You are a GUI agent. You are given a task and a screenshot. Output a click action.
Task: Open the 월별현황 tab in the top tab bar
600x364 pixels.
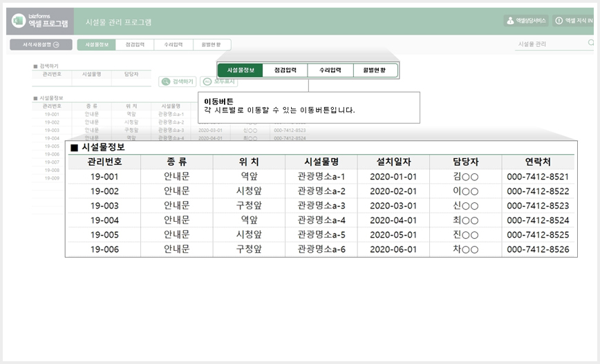click(x=212, y=45)
